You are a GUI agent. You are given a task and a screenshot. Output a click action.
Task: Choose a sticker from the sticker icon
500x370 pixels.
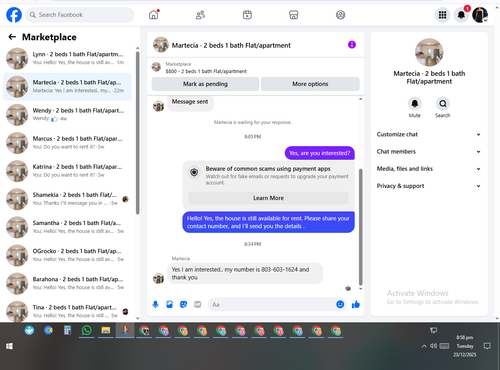tap(184, 304)
